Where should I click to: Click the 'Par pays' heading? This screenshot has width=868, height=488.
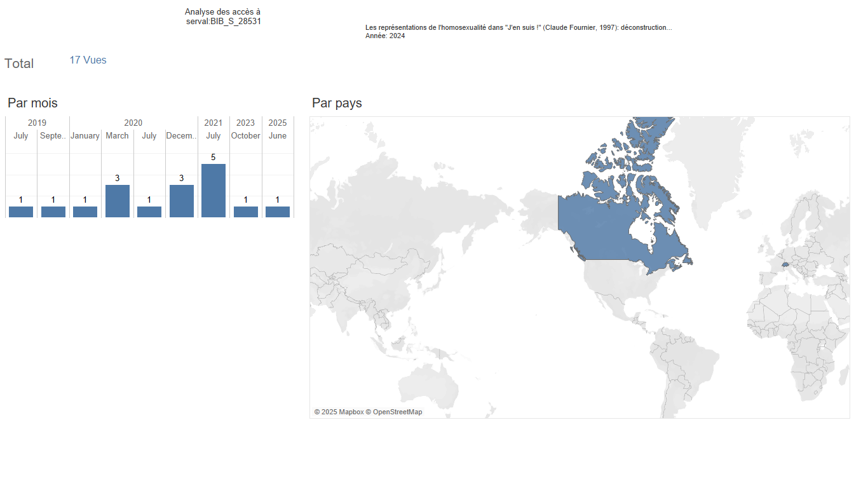click(x=337, y=103)
